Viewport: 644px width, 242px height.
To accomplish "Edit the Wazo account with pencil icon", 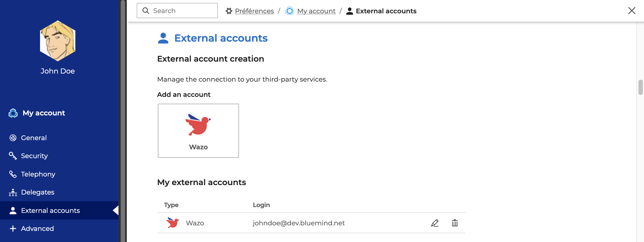I will [x=435, y=223].
